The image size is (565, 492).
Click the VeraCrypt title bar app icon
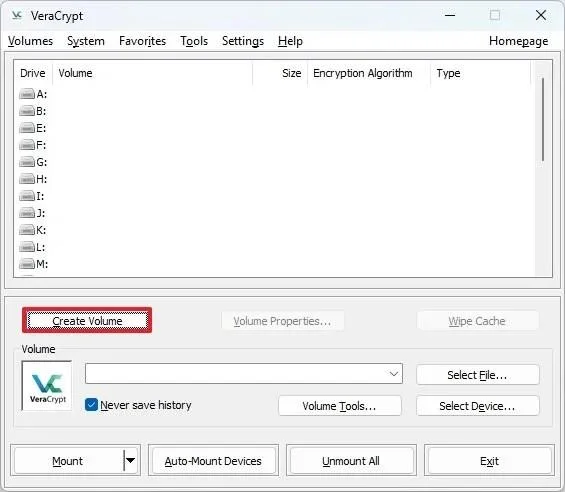17,15
